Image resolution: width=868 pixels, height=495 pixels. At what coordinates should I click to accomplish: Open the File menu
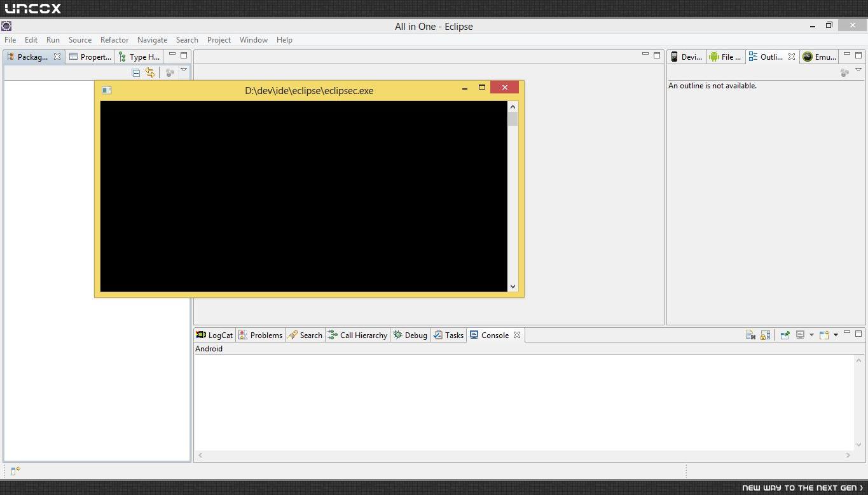point(10,39)
